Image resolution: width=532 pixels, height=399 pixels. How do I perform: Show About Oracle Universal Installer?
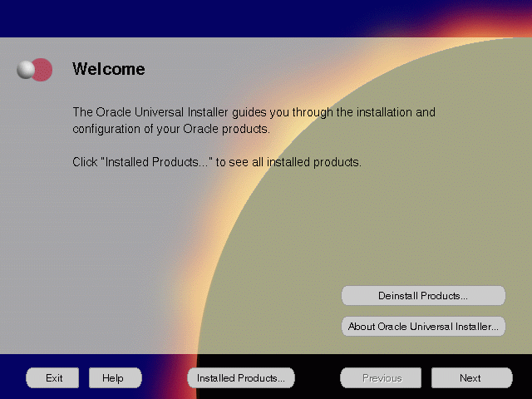pyautogui.click(x=423, y=327)
